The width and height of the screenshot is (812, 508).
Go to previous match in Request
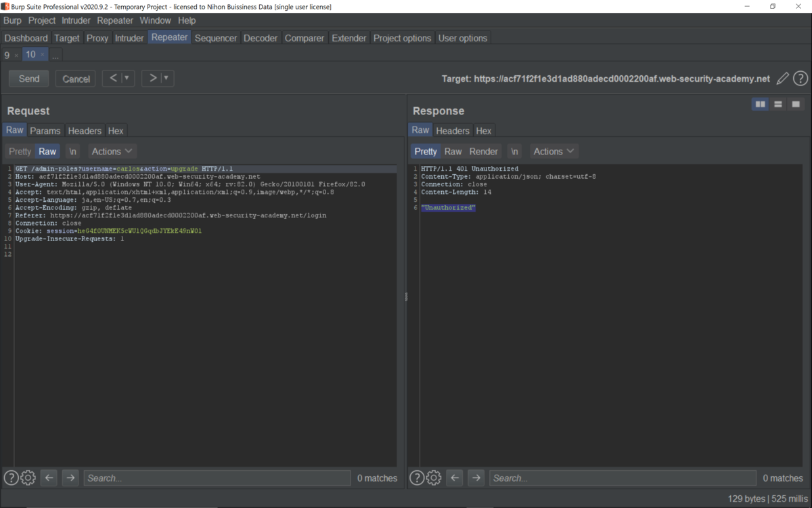click(x=49, y=478)
